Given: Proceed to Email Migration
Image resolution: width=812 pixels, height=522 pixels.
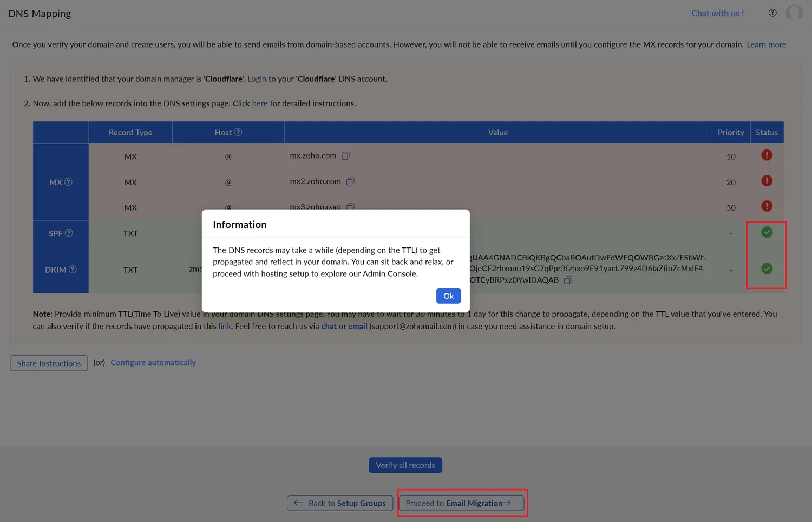Looking at the screenshot, I should click(x=461, y=503).
